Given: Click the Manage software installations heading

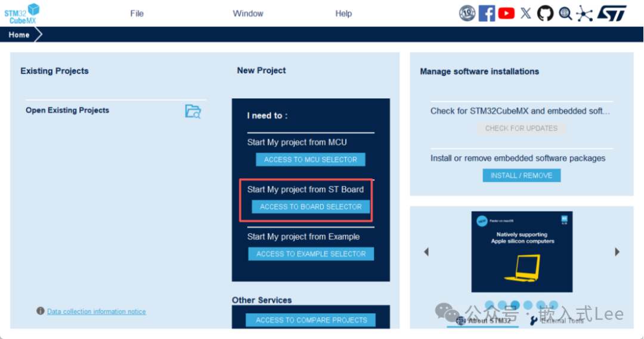Looking at the screenshot, I should click(479, 71).
